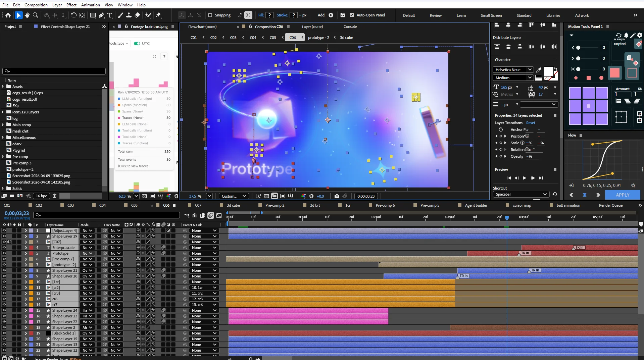Expand the Assets folder in the Project panel
The width and height of the screenshot is (644, 360).
(3, 87)
